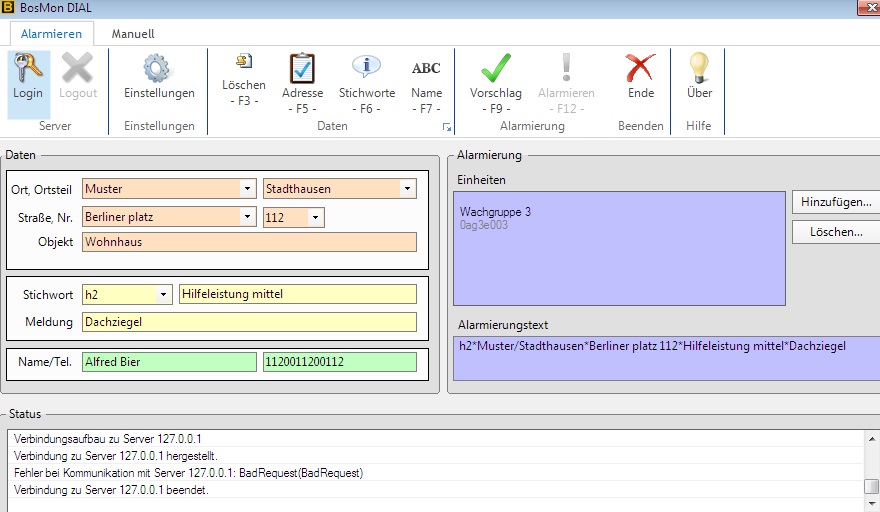Screen dimensions: 880x512
Task: Expand the Stichwort dropdown showing h2
Action: 163,294
